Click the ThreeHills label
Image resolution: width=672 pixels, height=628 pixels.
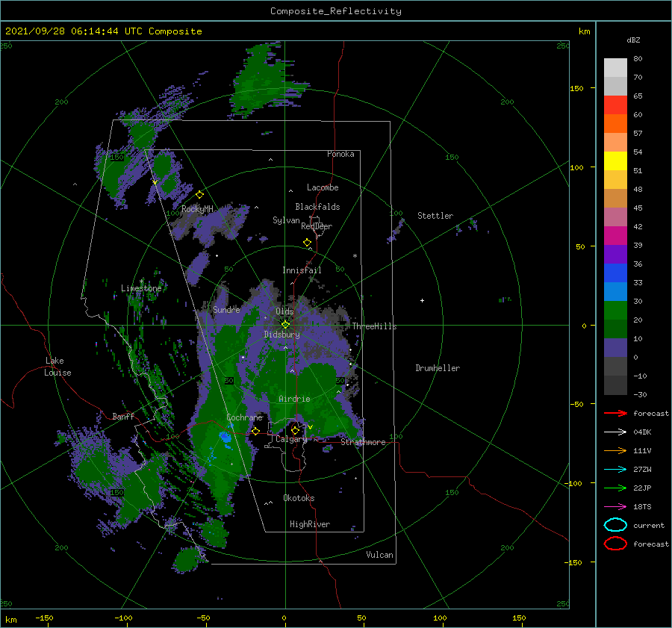374,326
